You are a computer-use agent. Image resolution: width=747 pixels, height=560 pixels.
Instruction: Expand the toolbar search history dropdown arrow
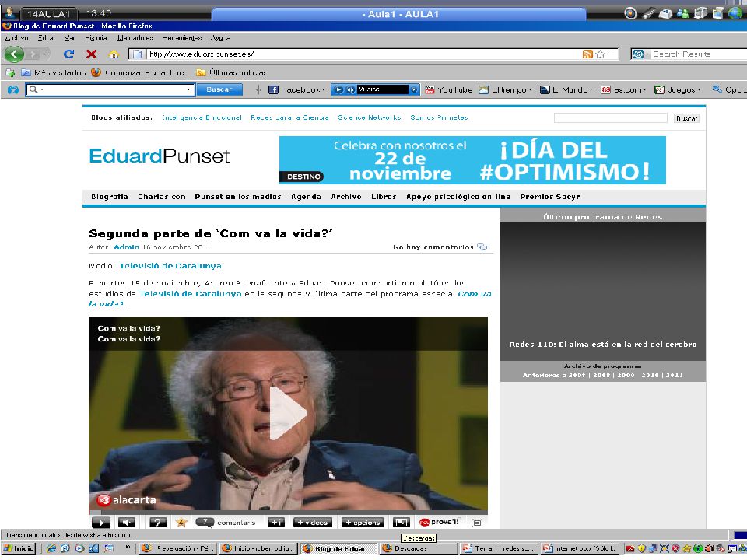click(x=188, y=89)
